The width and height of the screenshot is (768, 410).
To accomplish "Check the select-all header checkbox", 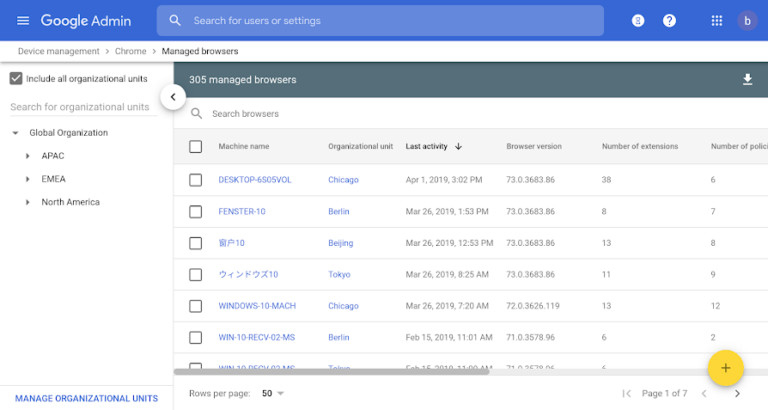I will click(195, 147).
